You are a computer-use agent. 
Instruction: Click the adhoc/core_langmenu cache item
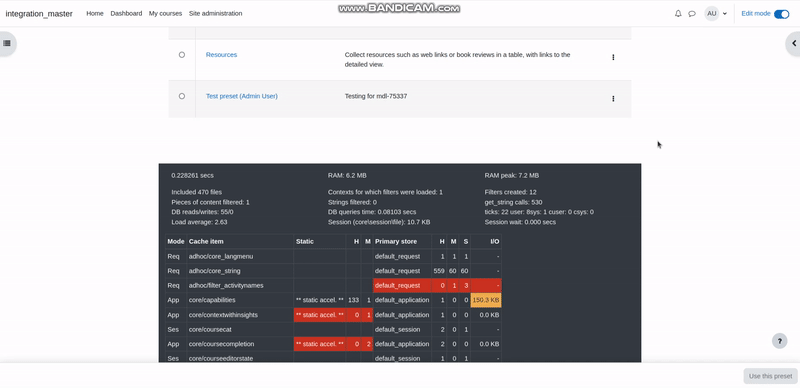(x=221, y=256)
